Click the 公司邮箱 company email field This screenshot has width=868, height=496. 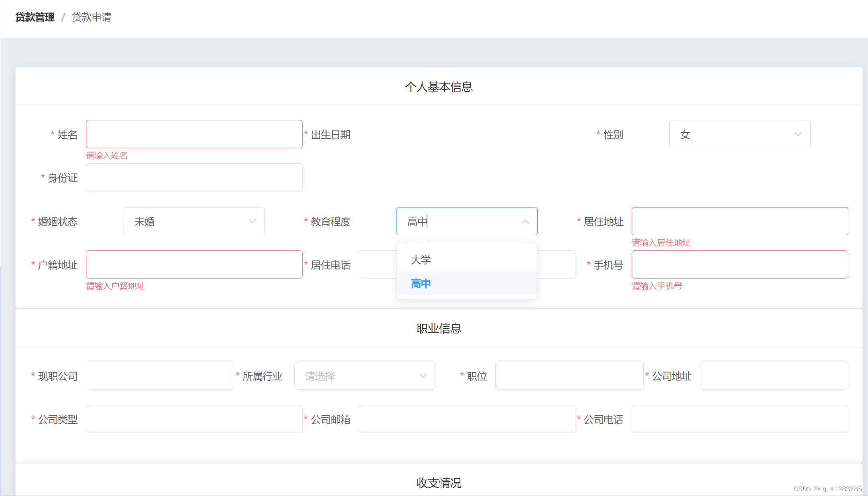466,419
